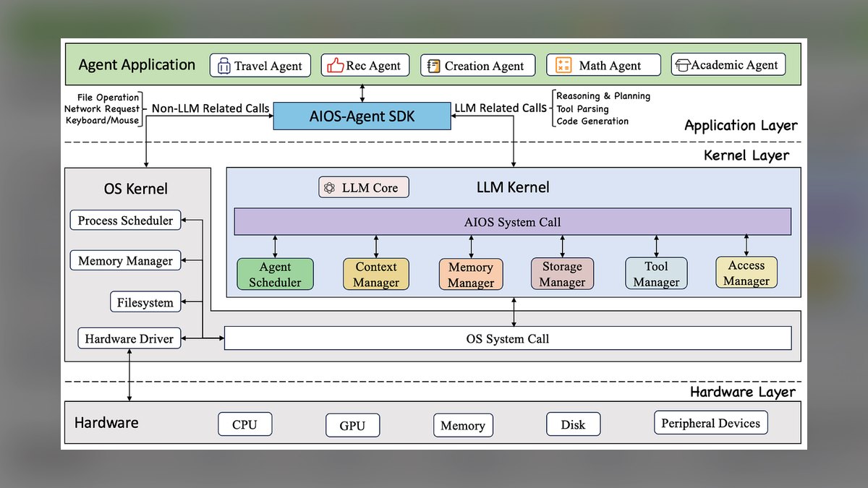Click the AIOS-Agent SDK block
The height and width of the screenshot is (488, 868).
(x=362, y=116)
